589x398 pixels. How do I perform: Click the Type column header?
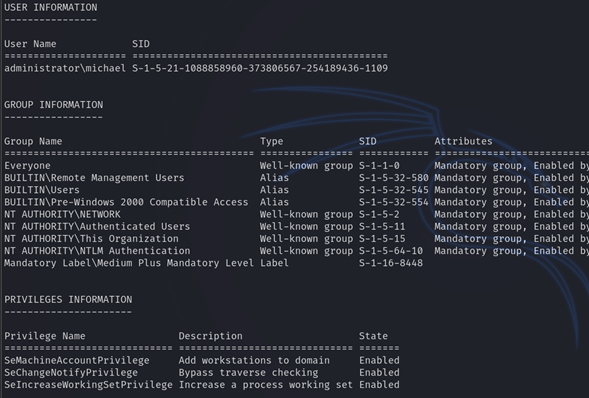272,141
